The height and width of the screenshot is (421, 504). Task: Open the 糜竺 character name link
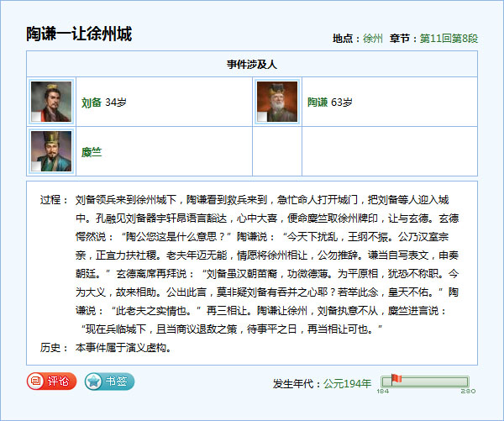91,152
